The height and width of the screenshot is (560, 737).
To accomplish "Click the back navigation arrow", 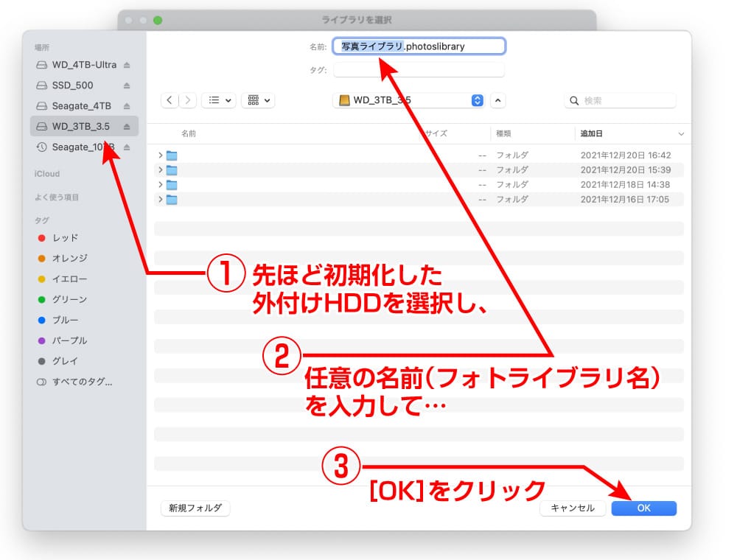I will (x=170, y=100).
